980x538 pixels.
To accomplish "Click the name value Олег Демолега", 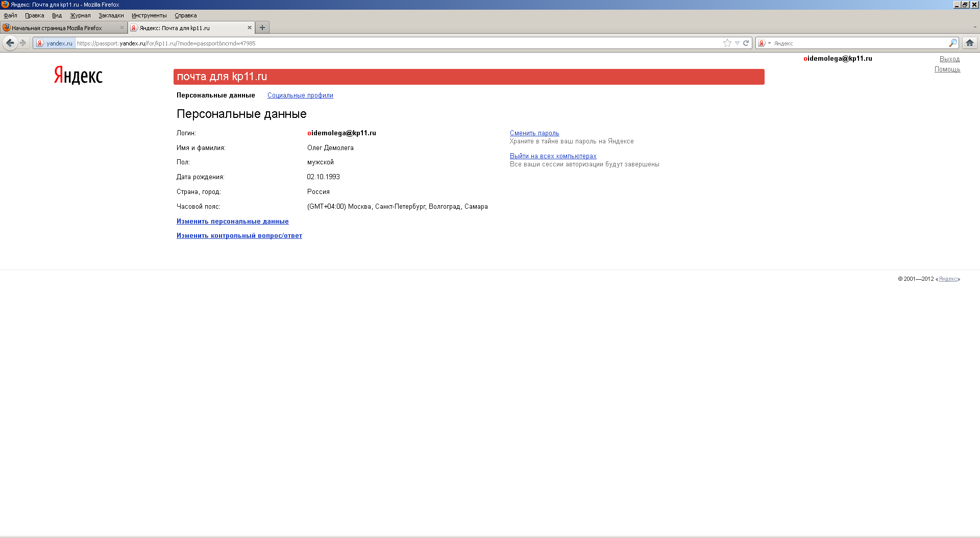I will pos(330,148).
